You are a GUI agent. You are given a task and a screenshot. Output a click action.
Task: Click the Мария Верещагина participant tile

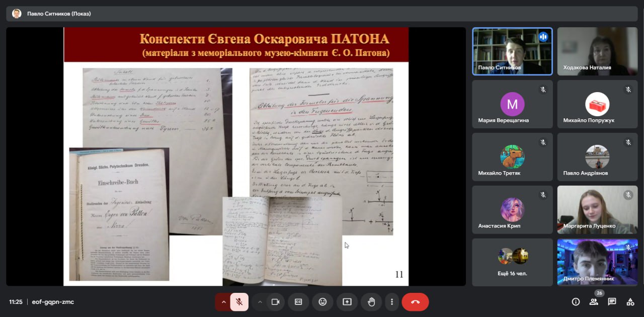point(512,104)
